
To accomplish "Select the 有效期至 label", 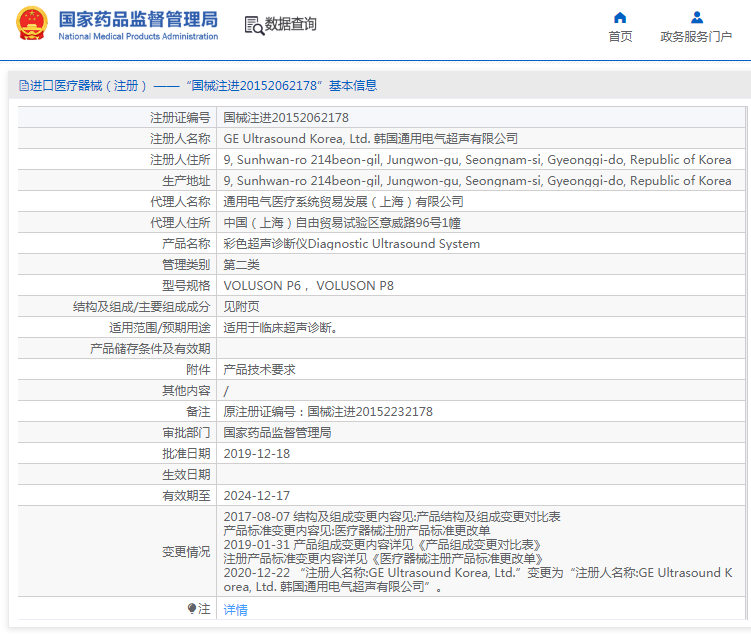I will click(x=186, y=496).
